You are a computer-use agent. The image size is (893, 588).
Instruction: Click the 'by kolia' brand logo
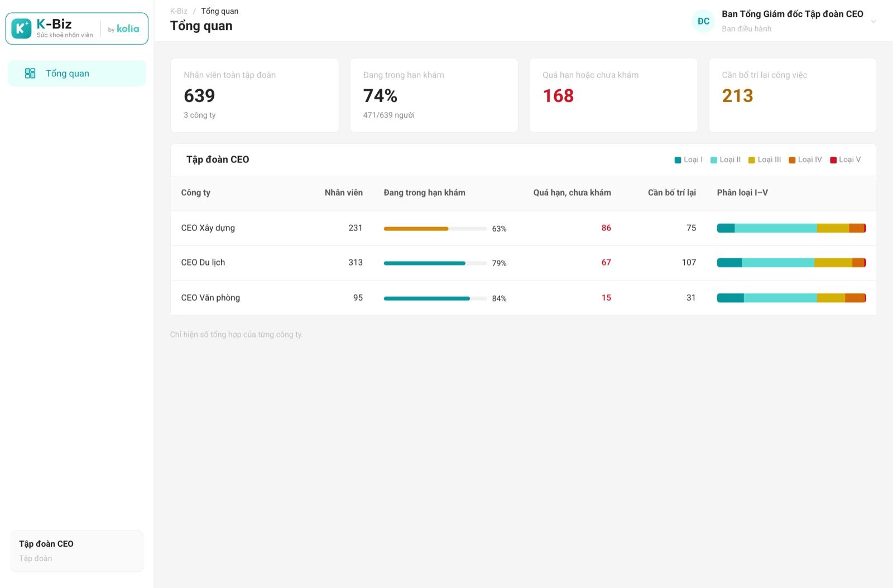coord(124,28)
